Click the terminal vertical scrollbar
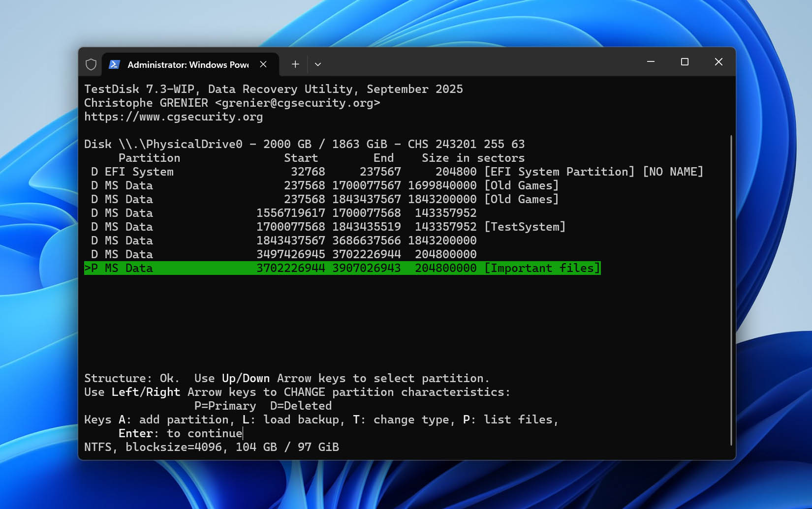The image size is (812, 509). [731, 290]
